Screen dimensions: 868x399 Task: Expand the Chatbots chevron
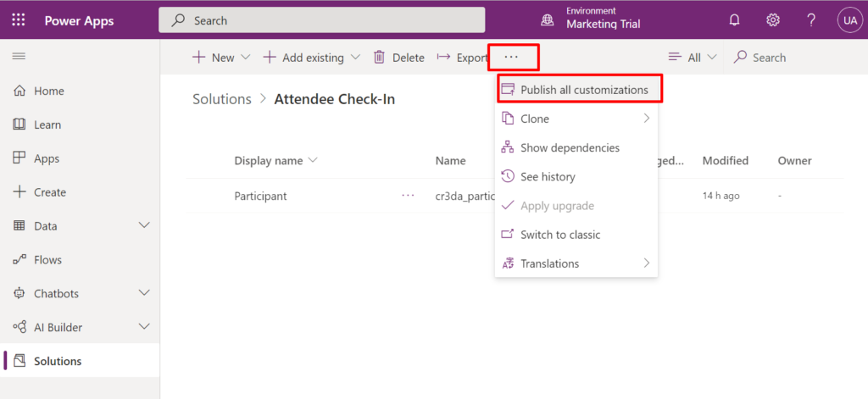pyautogui.click(x=144, y=293)
